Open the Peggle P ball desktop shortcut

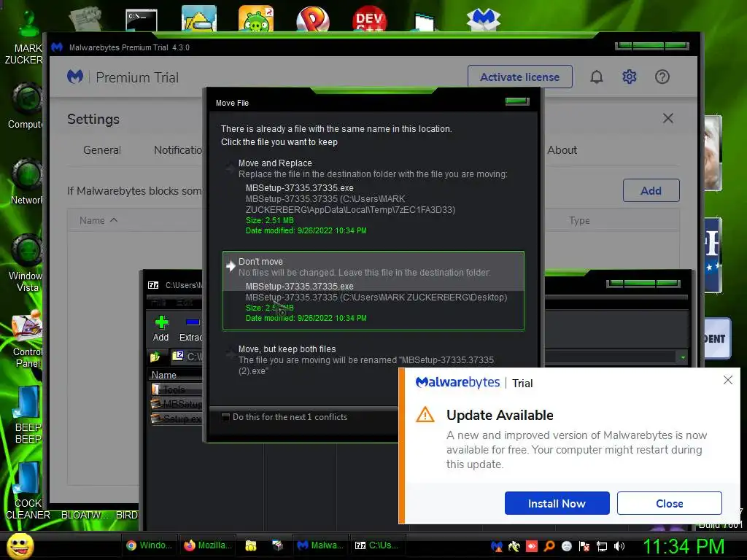point(312,19)
